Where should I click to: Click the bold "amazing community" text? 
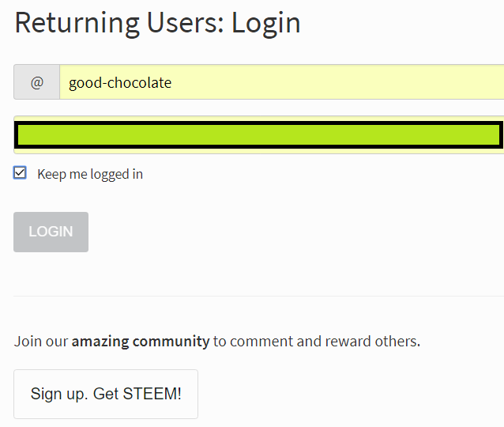pos(141,342)
